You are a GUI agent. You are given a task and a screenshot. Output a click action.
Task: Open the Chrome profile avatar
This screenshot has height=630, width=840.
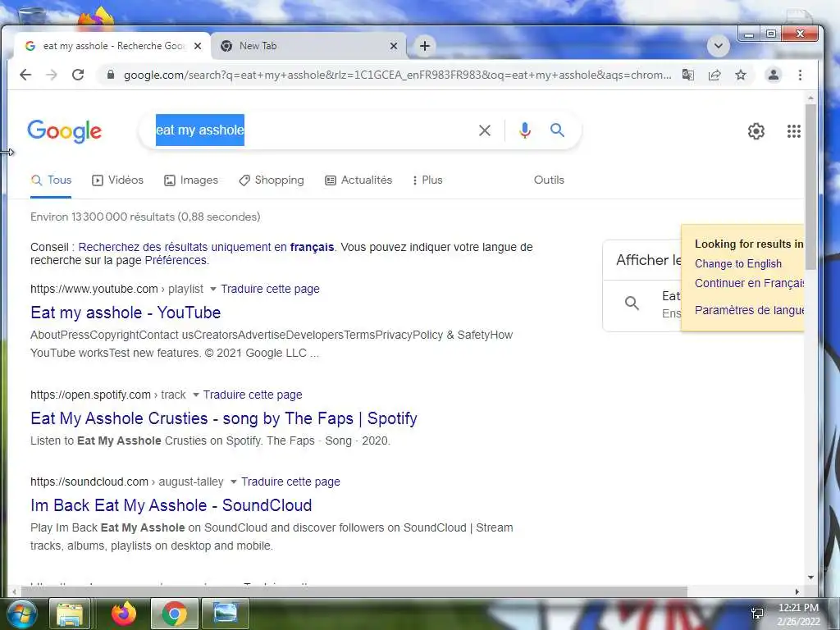coord(773,75)
